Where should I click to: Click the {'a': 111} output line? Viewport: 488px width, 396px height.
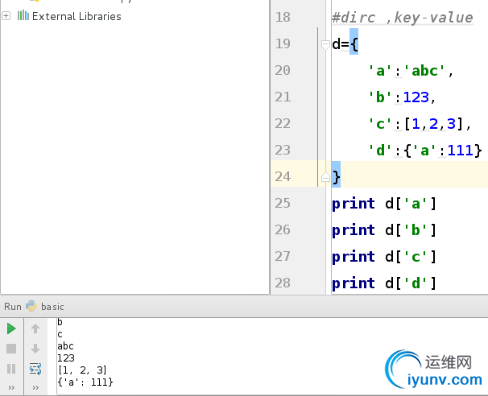(x=85, y=382)
